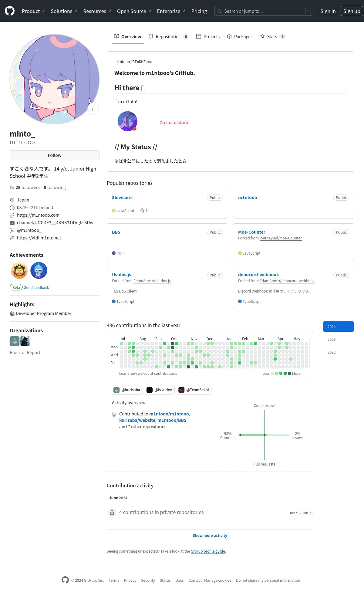Click the Sign up button
This screenshot has width=364, height=596.
[x=352, y=11]
